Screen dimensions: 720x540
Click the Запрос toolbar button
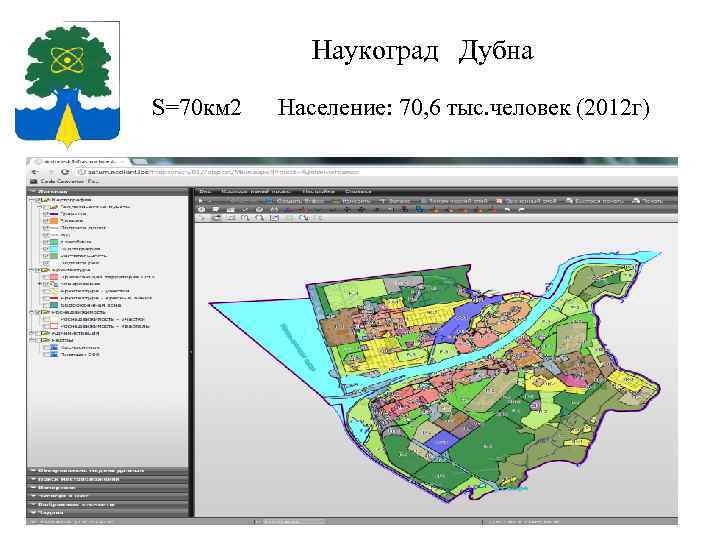coord(394,201)
